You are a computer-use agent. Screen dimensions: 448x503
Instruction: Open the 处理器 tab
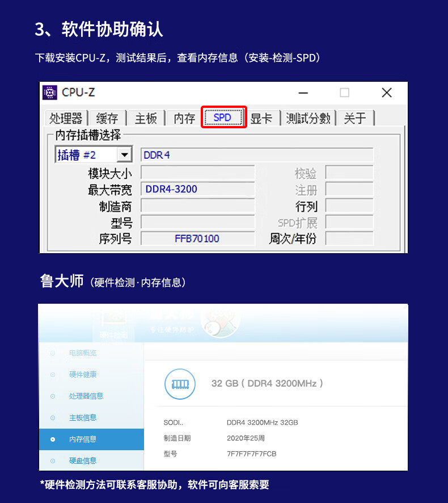[x=66, y=119]
